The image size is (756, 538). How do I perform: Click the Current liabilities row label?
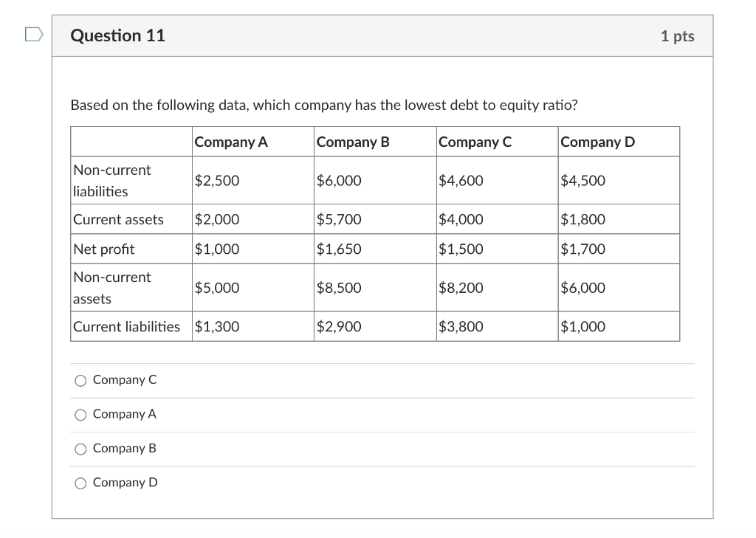tap(127, 326)
